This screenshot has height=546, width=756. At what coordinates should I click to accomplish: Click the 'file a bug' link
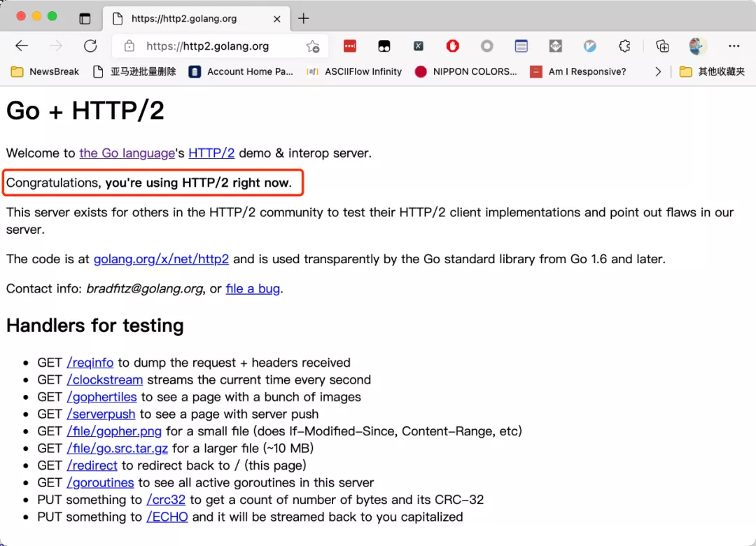point(253,288)
